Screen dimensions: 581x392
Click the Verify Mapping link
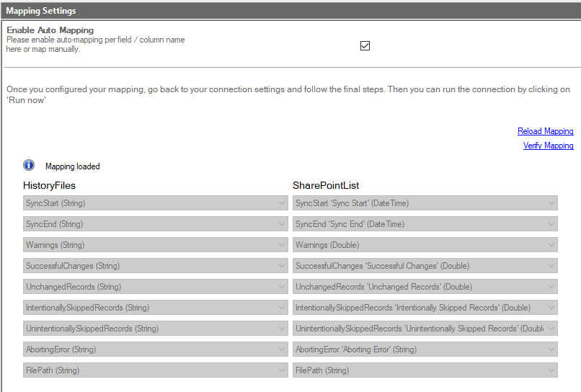click(548, 146)
